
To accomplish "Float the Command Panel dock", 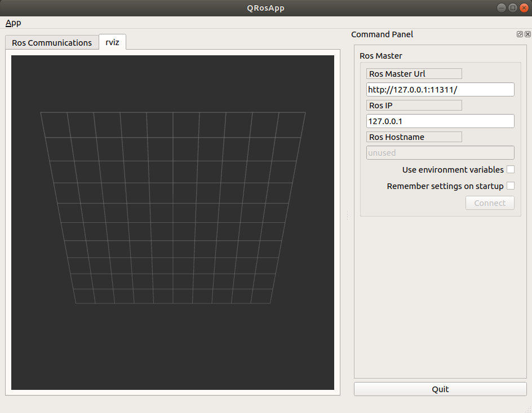I will 520,34.
